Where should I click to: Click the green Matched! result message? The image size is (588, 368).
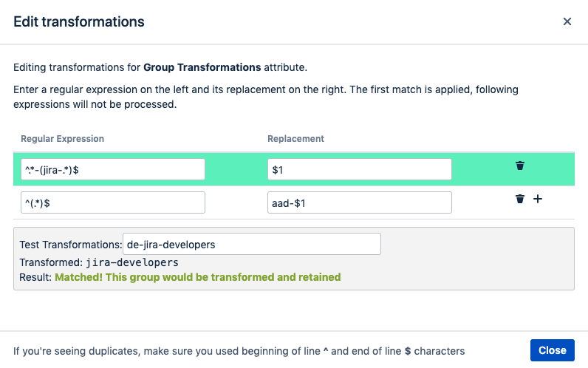[198, 277]
